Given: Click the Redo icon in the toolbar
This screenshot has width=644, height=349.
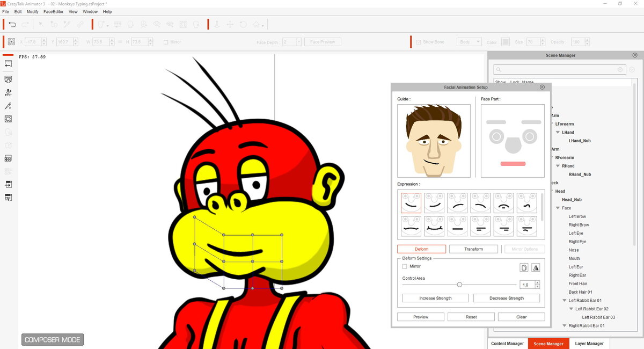Looking at the screenshot, I should click(24, 24).
